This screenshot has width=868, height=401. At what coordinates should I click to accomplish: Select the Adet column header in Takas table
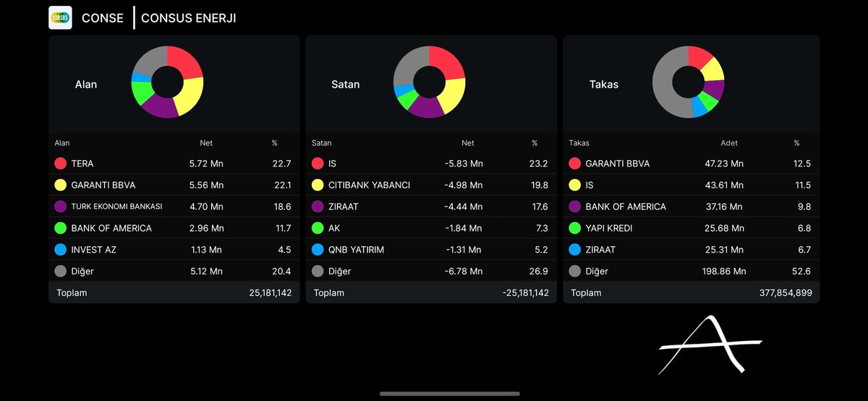(x=729, y=143)
